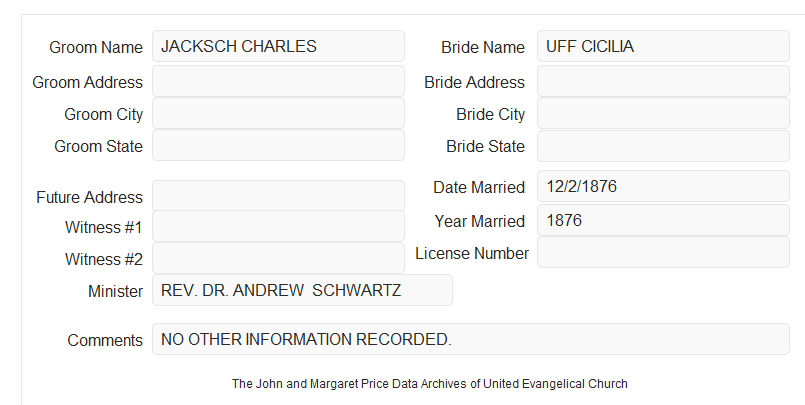Focus the Groom State field

point(278,145)
